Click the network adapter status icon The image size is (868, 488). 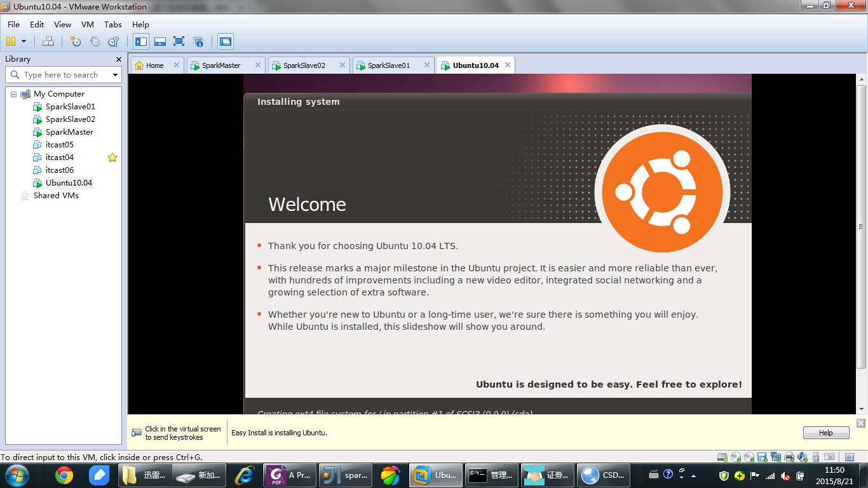(x=776, y=457)
